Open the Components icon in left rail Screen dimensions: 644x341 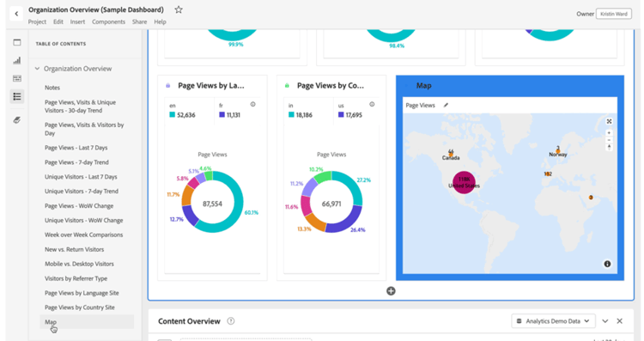point(17,78)
